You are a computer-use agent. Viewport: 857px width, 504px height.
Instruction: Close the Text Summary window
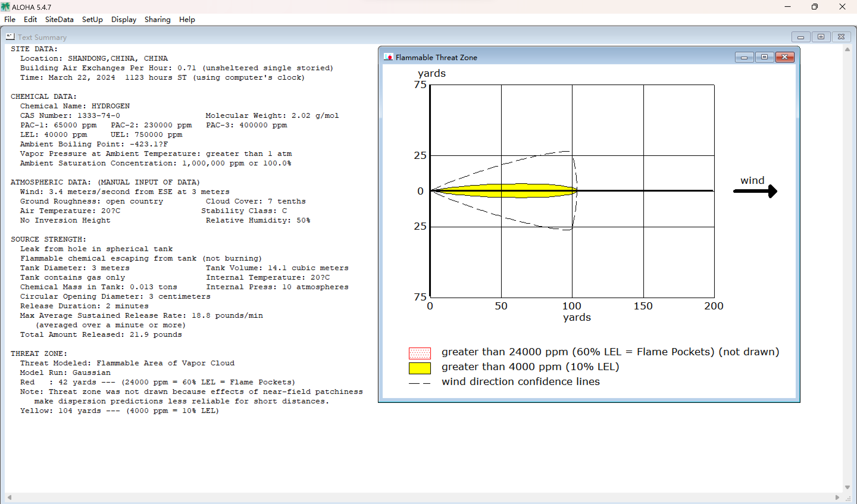coord(841,37)
